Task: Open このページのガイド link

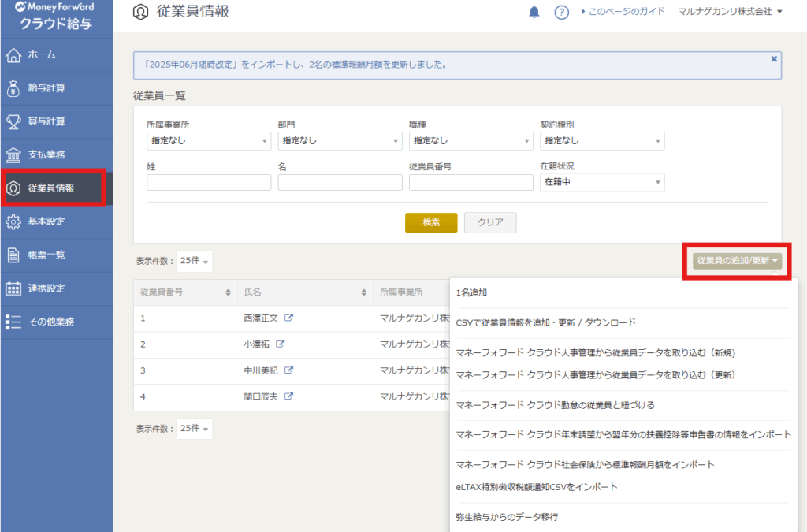Action: [x=623, y=12]
